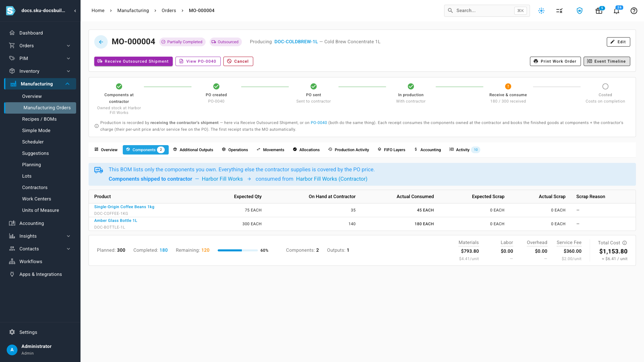Go to Orders breadcrumb
This screenshot has height=362, width=644.
click(169, 11)
